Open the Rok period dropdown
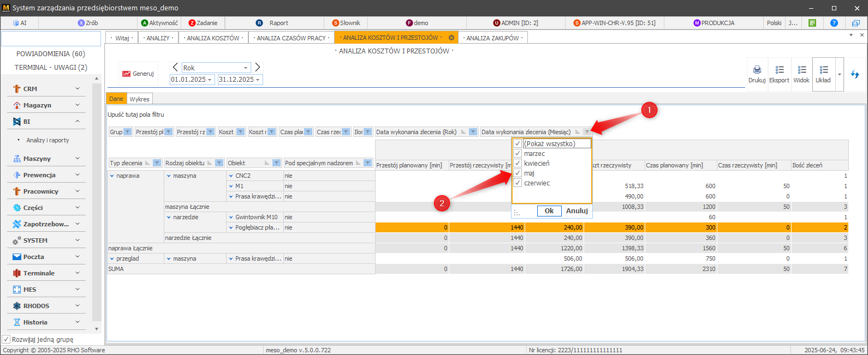Image resolution: width=868 pixels, height=355 pixels. 246,68
